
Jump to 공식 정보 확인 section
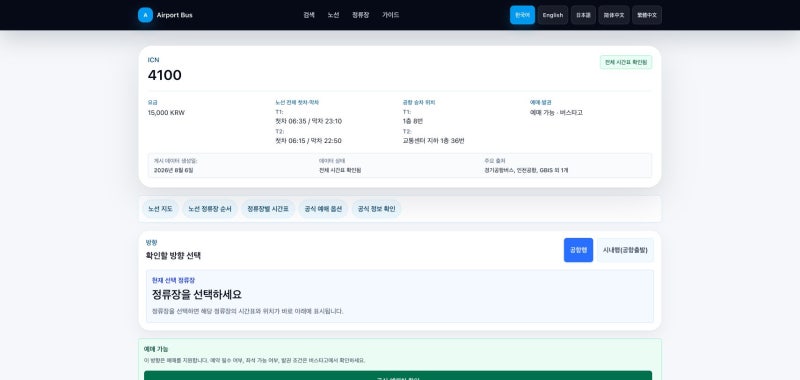pos(377,209)
